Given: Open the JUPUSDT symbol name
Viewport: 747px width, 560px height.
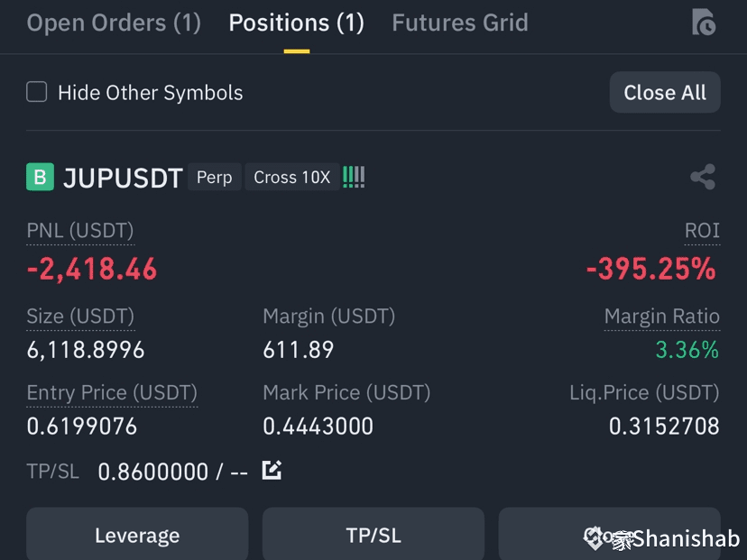Looking at the screenshot, I should (x=123, y=178).
